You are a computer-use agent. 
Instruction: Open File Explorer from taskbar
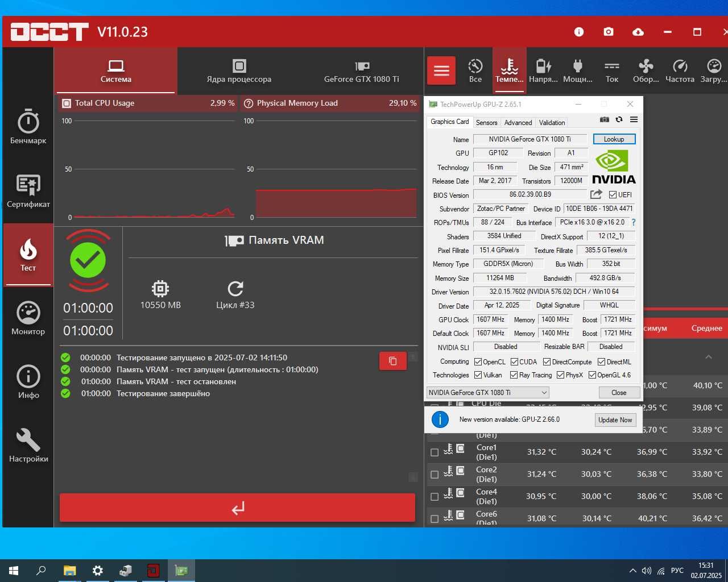pyautogui.click(x=69, y=571)
